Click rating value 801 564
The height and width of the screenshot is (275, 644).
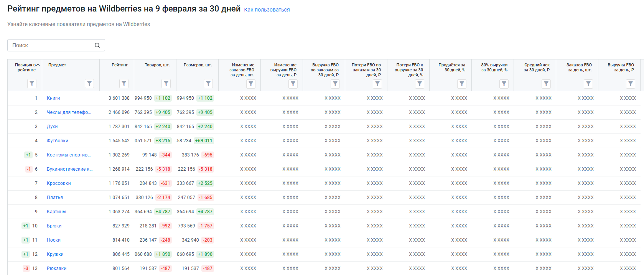click(121, 268)
